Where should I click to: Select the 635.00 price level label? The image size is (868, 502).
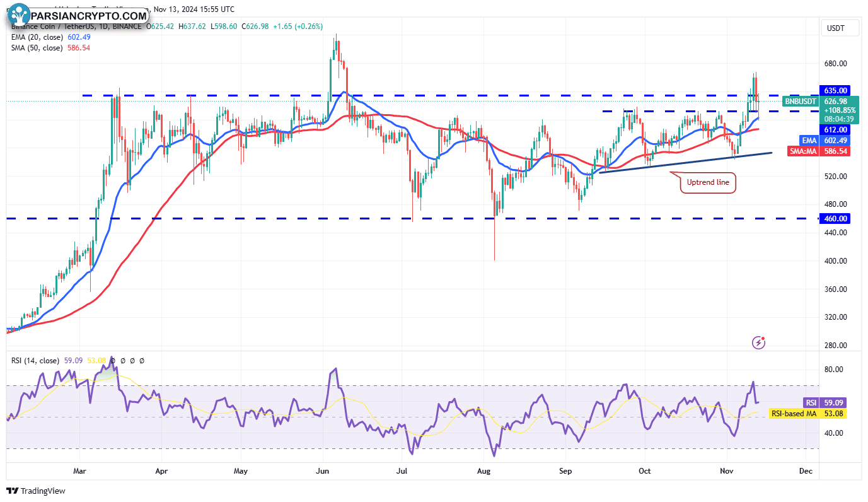pos(835,90)
